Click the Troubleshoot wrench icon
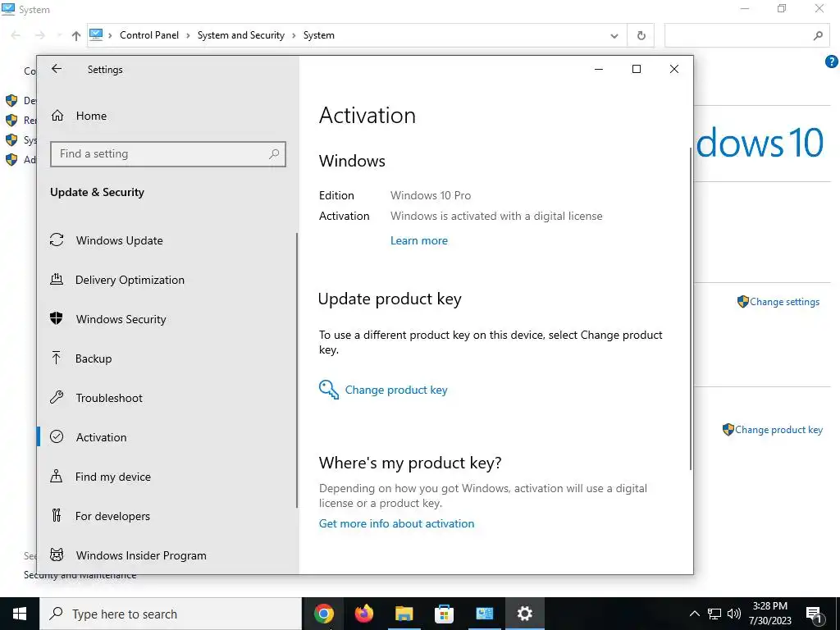The image size is (840, 630). [57, 397]
